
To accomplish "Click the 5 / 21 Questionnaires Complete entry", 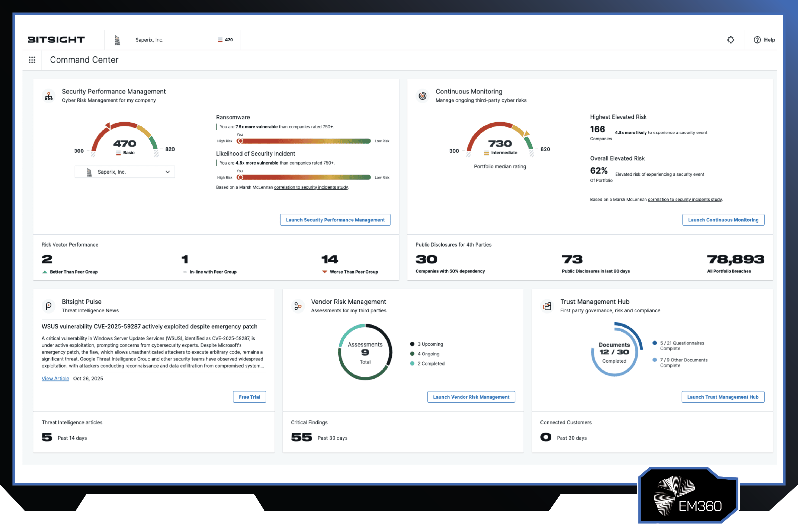I will (x=679, y=346).
